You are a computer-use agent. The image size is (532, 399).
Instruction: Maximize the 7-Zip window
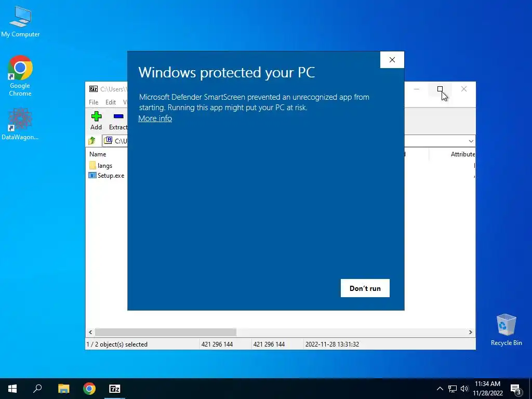point(440,89)
